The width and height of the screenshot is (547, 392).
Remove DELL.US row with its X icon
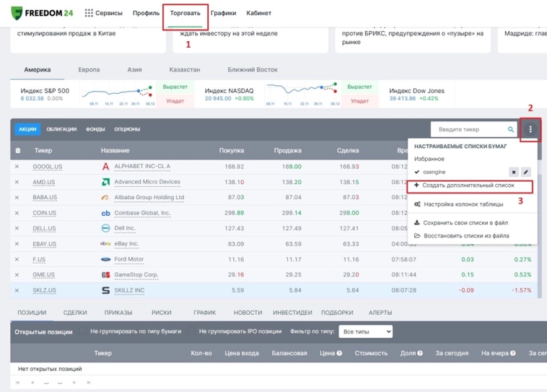click(x=17, y=228)
